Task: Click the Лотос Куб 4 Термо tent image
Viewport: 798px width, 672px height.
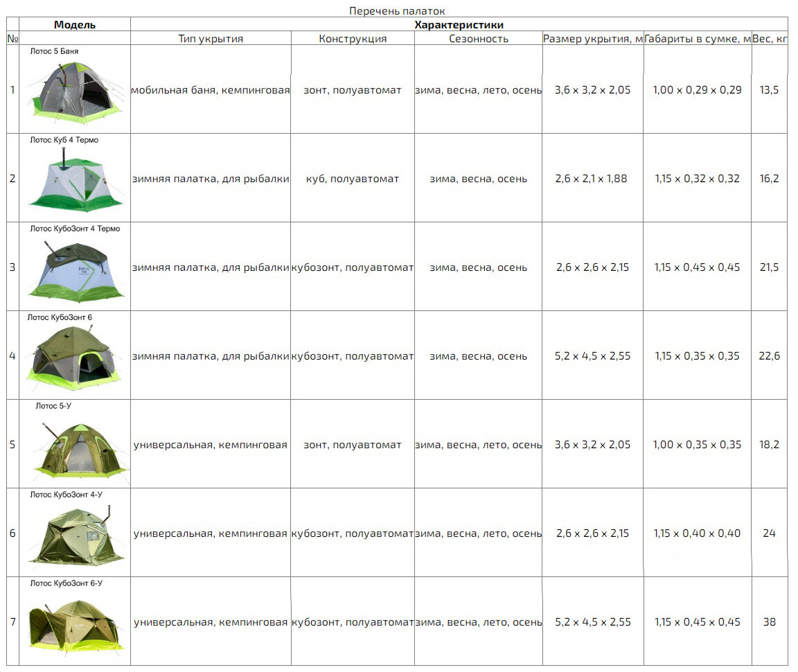Action: 76,181
